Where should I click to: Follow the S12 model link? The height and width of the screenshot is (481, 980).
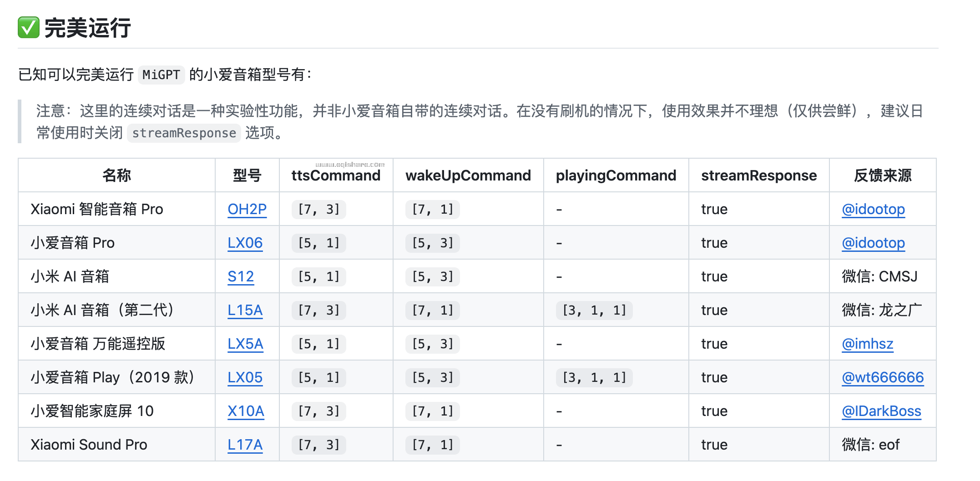tap(241, 276)
